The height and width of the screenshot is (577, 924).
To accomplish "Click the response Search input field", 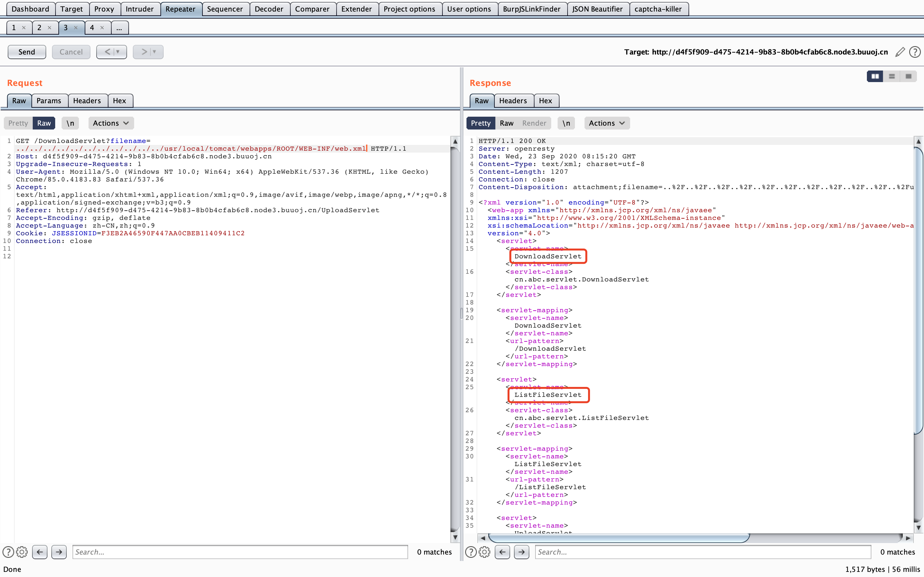I will (703, 552).
